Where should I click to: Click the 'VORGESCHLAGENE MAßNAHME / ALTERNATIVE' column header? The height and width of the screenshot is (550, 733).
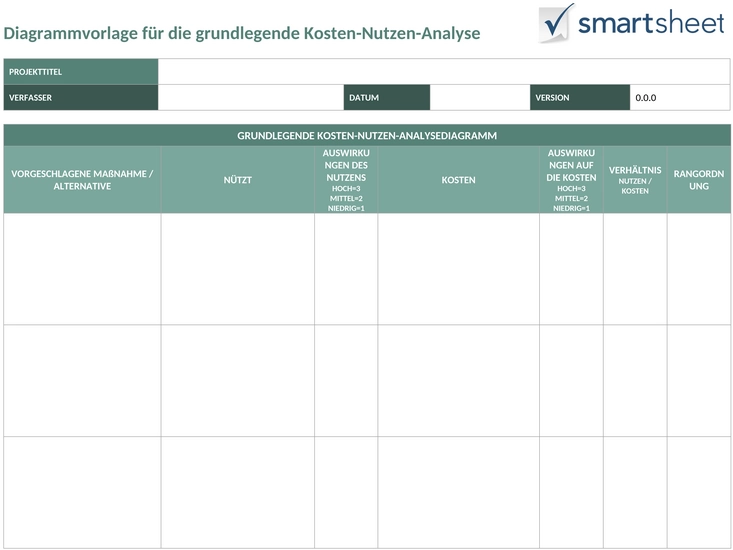(x=82, y=180)
